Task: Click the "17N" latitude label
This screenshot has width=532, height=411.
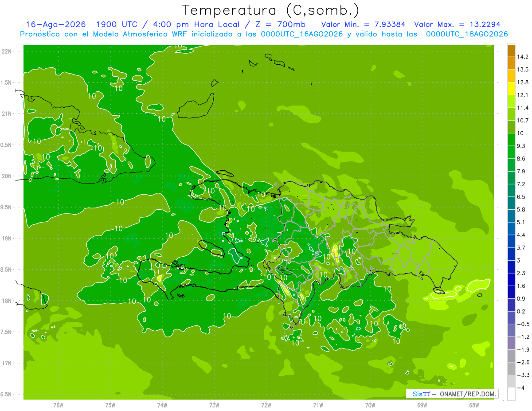Action: (7, 363)
